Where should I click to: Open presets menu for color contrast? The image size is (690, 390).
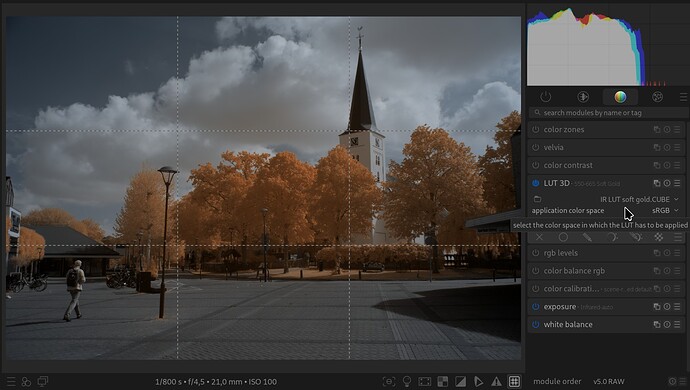click(677, 165)
